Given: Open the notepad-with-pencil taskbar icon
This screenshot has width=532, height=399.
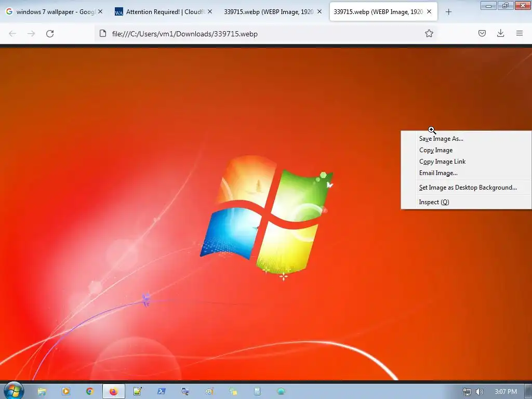Looking at the screenshot, I should pos(137,392).
